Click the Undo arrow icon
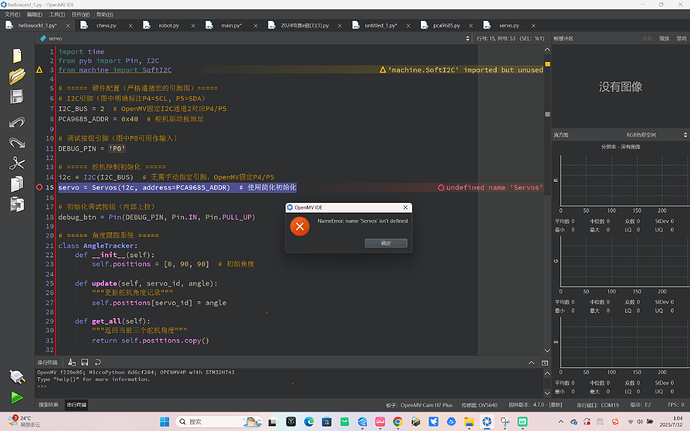 [17, 122]
